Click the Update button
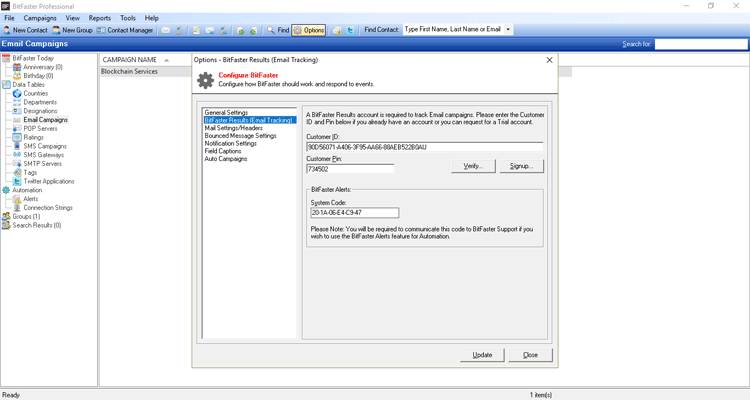The height and width of the screenshot is (400, 750). pyautogui.click(x=482, y=355)
